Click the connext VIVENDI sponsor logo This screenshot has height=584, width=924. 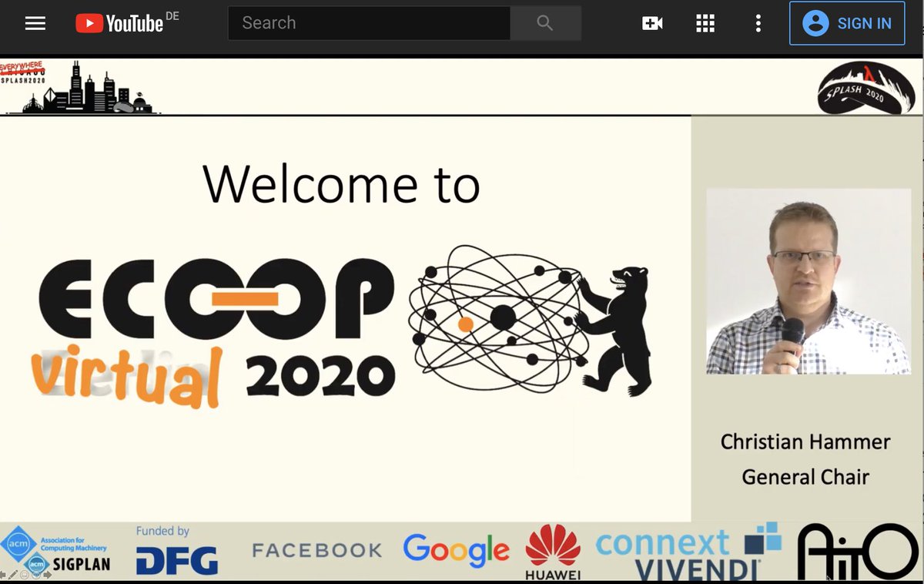(688, 552)
